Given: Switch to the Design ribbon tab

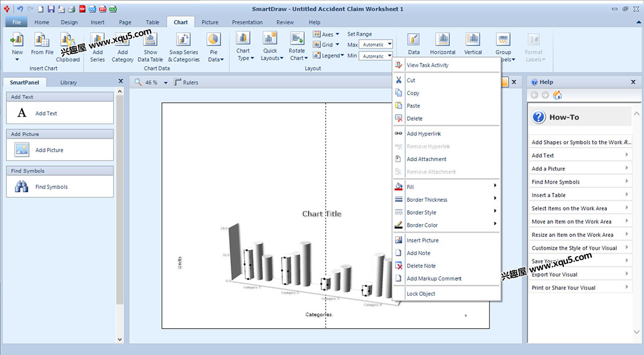Looking at the screenshot, I should coord(69,22).
